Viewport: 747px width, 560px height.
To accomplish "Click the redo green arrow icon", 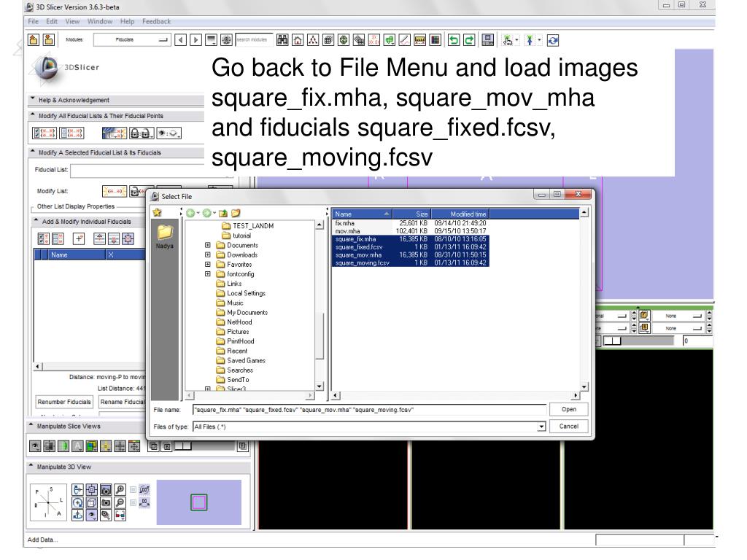I will 469,41.
